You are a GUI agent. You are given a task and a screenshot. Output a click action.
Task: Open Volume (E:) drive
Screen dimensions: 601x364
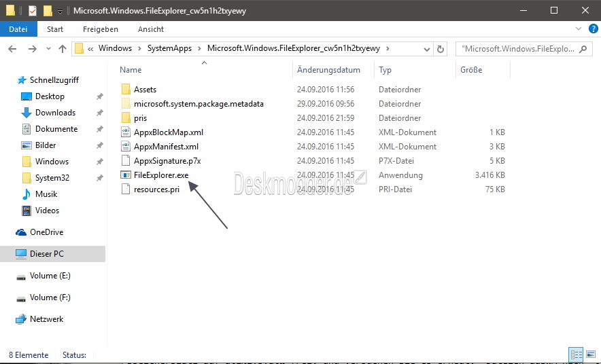pos(50,276)
